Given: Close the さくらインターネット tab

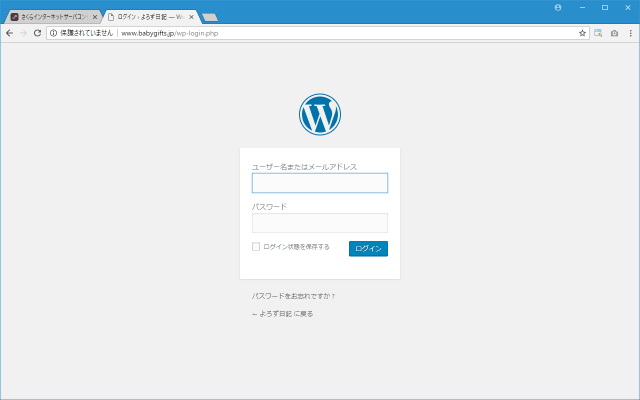Looking at the screenshot, I should [95, 17].
